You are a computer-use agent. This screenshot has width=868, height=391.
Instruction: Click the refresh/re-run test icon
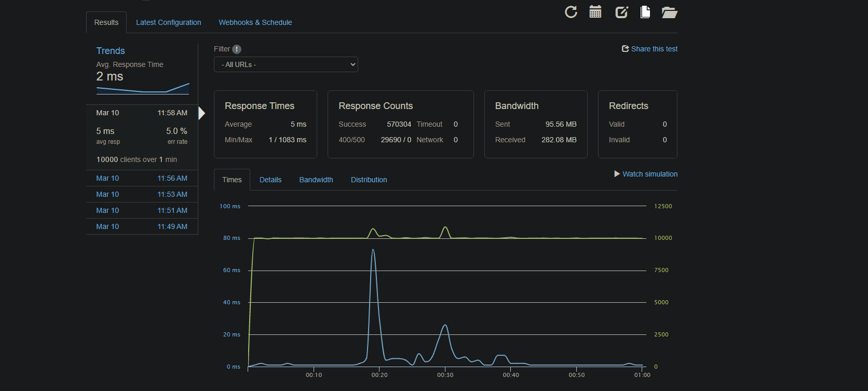pyautogui.click(x=571, y=12)
